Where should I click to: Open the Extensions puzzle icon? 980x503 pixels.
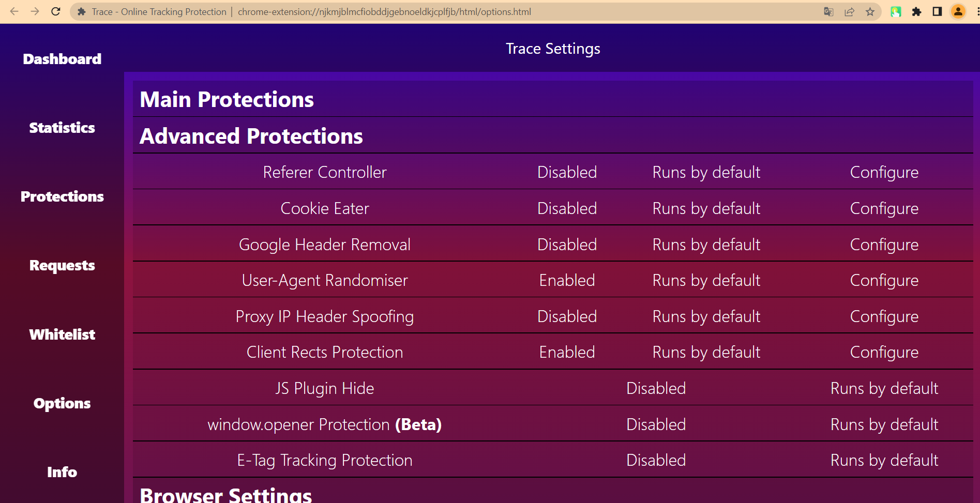point(916,11)
